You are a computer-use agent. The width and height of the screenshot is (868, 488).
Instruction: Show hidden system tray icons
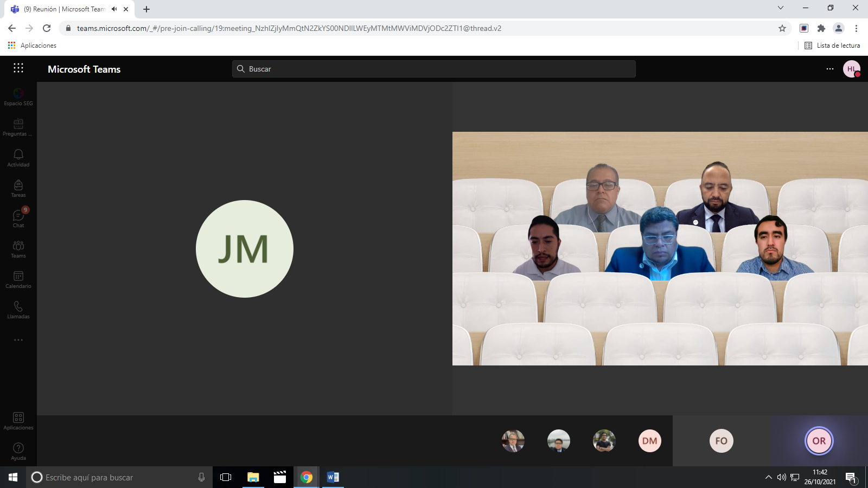[768, 477]
